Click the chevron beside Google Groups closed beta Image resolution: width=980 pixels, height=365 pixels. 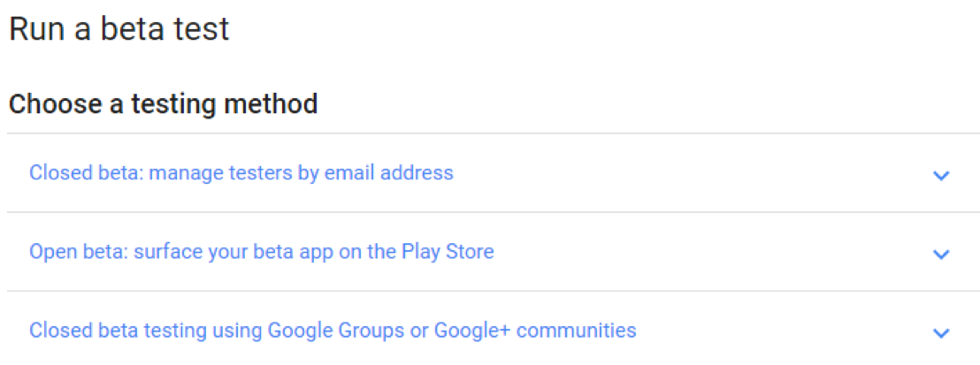point(941,333)
